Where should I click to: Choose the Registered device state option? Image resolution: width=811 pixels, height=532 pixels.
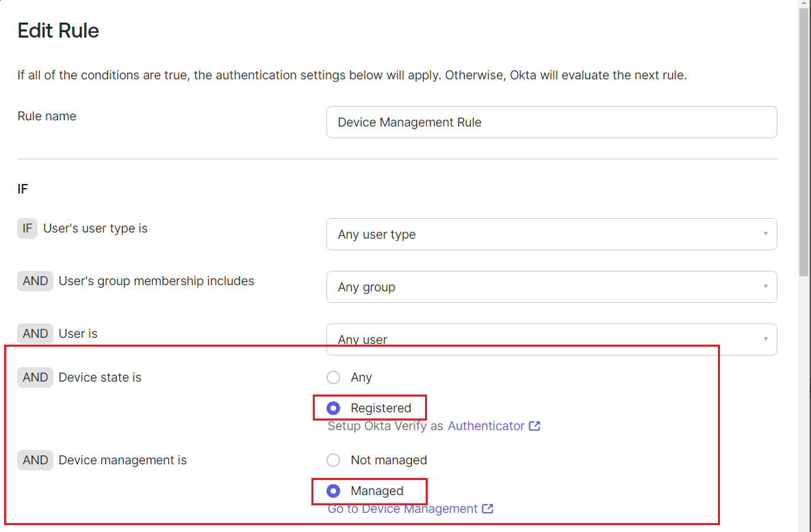point(333,408)
